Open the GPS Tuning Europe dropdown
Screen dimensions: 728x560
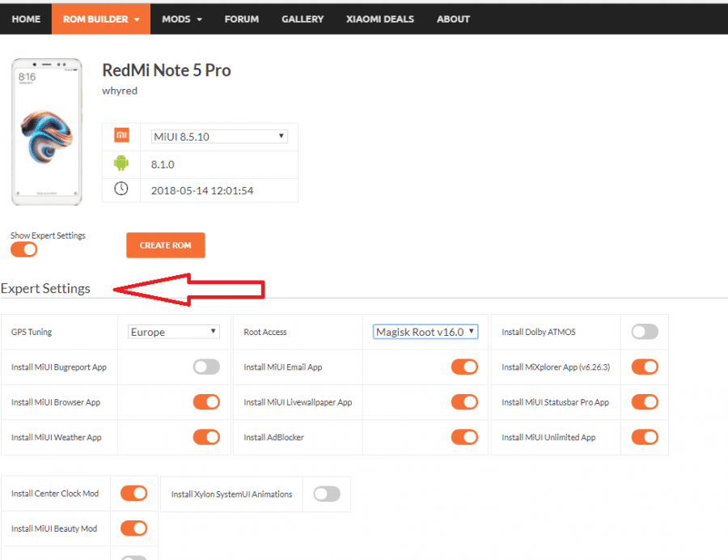click(x=174, y=332)
